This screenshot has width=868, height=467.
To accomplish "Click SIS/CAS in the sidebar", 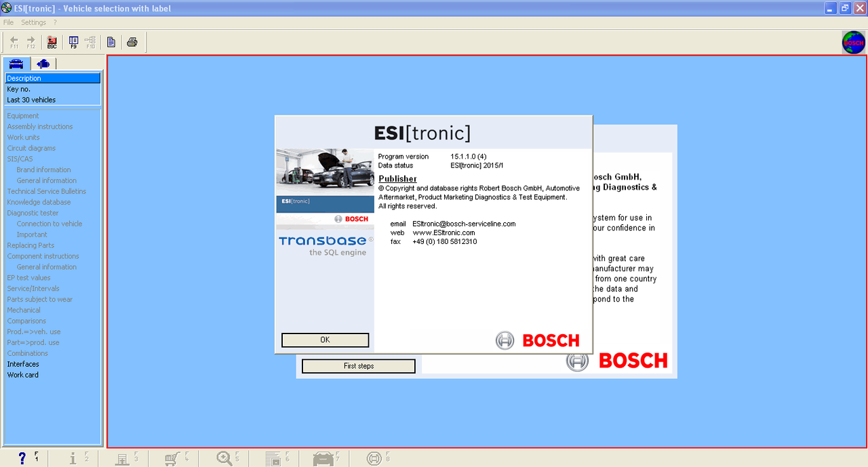I will click(x=20, y=159).
